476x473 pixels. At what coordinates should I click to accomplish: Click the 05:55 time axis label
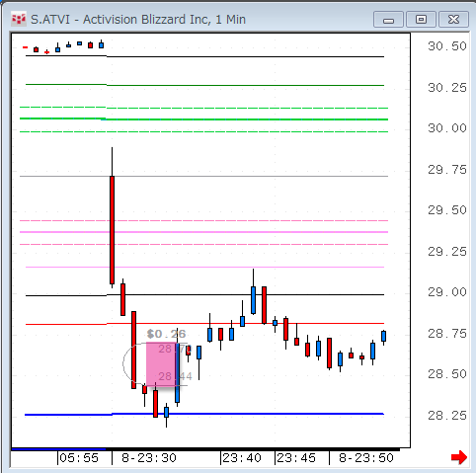click(x=79, y=458)
